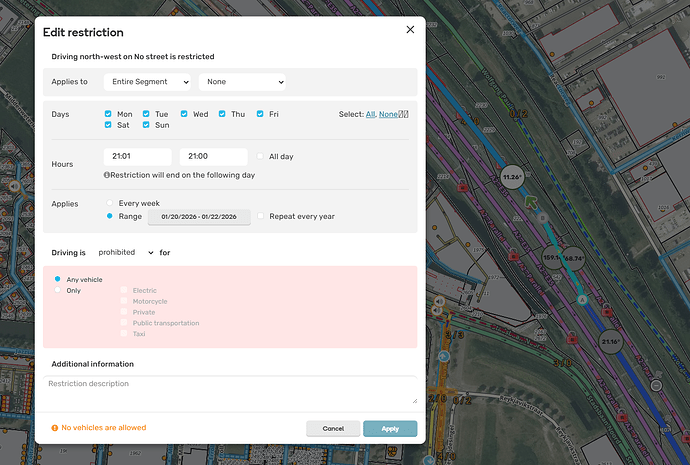
Task: Open the 01/20/2026 - 01/22/2026 date range picker
Action: click(198, 216)
